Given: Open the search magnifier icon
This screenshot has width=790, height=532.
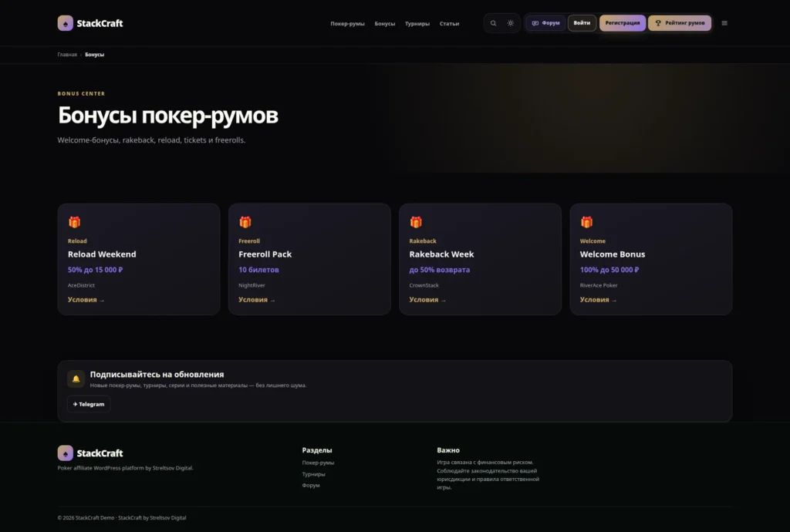Looking at the screenshot, I should [x=493, y=23].
